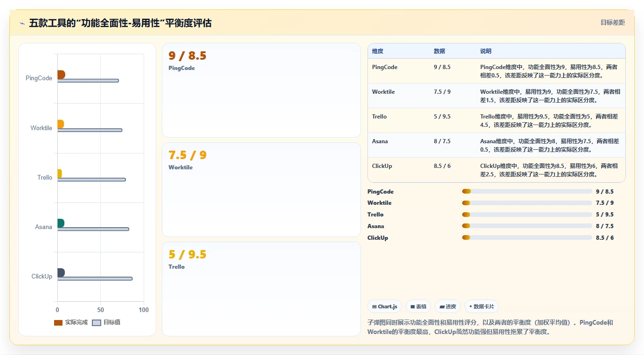Viewport: 644px width, 355px height.
Task: Click the PingCode progress bar
Action: 527,191
